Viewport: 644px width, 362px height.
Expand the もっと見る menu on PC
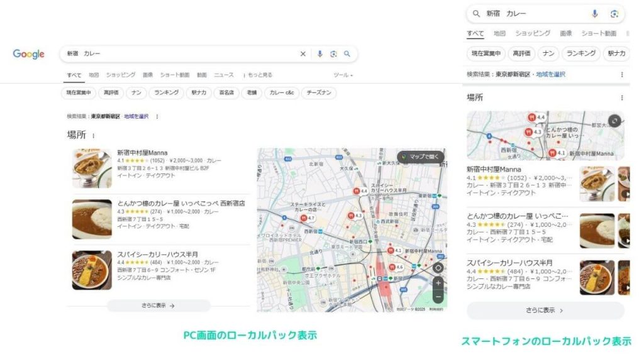click(x=257, y=75)
